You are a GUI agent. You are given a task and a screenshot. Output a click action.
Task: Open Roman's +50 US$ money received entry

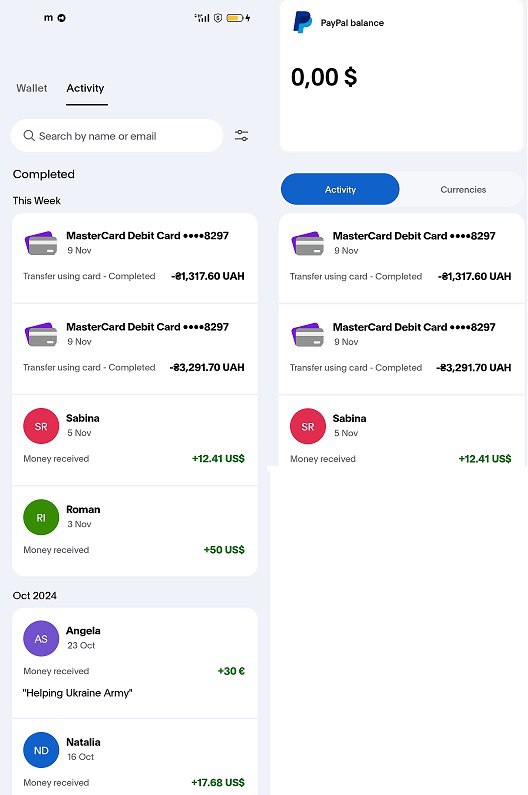pos(135,531)
